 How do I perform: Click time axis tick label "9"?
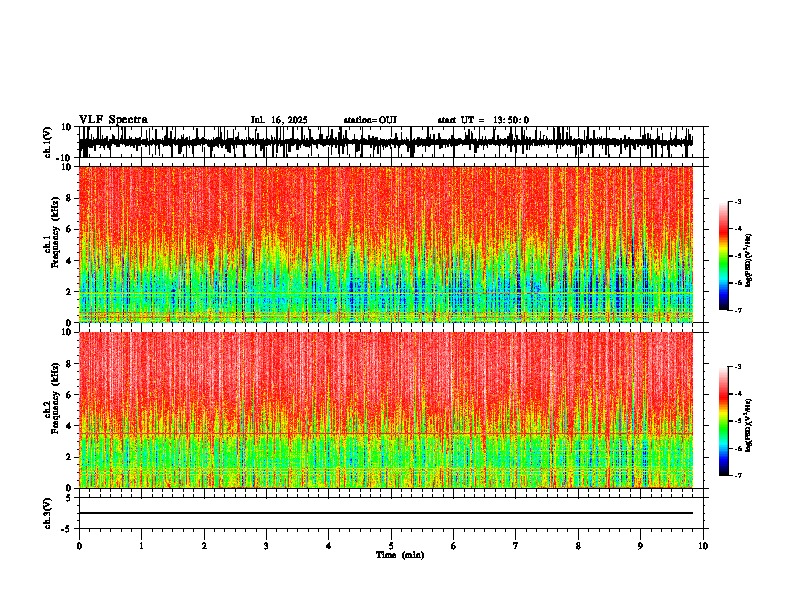click(x=640, y=546)
